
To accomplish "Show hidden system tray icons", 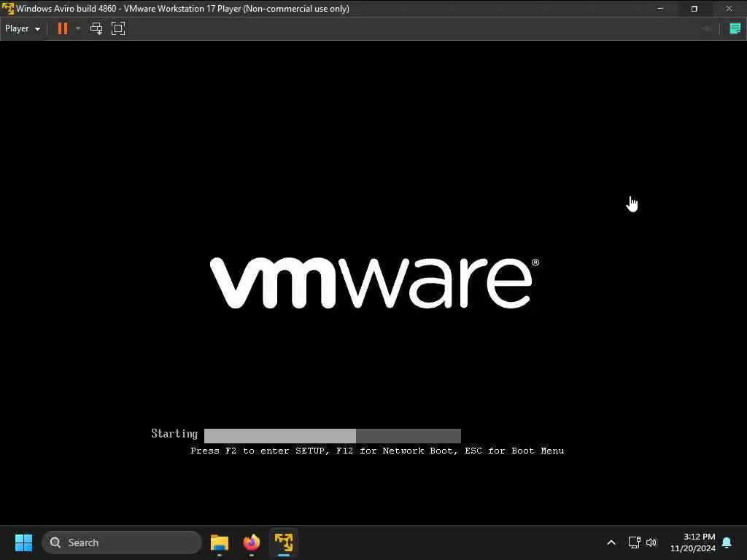I will tap(611, 542).
